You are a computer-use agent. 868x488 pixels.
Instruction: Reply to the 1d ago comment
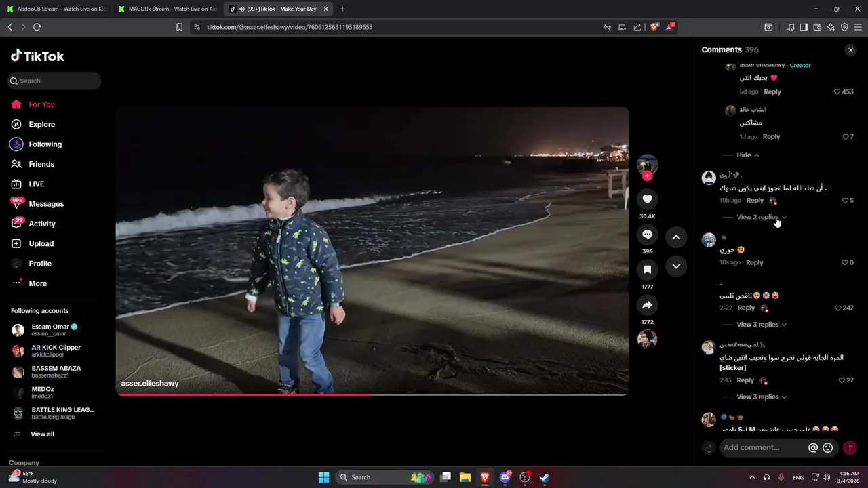pos(771,137)
